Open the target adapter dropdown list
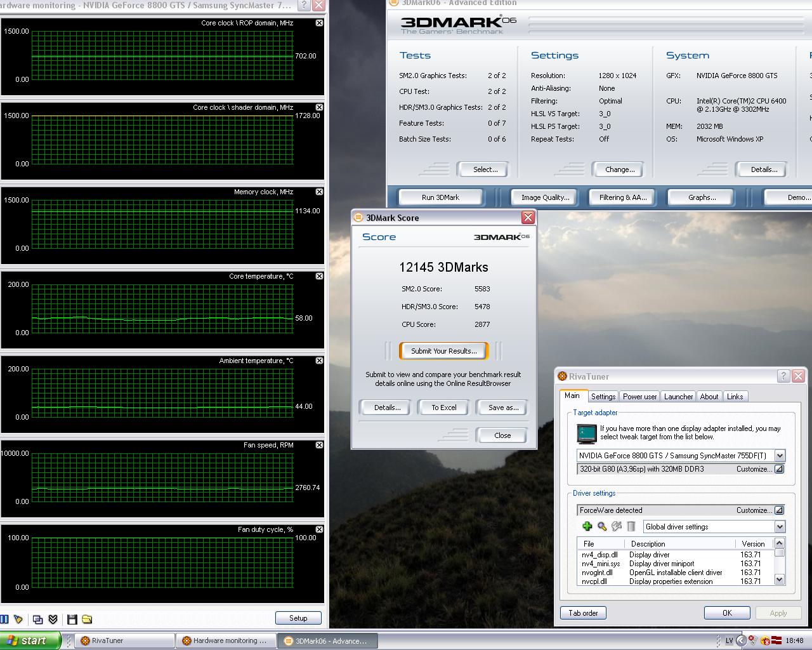This screenshot has height=650, width=812. 780,456
